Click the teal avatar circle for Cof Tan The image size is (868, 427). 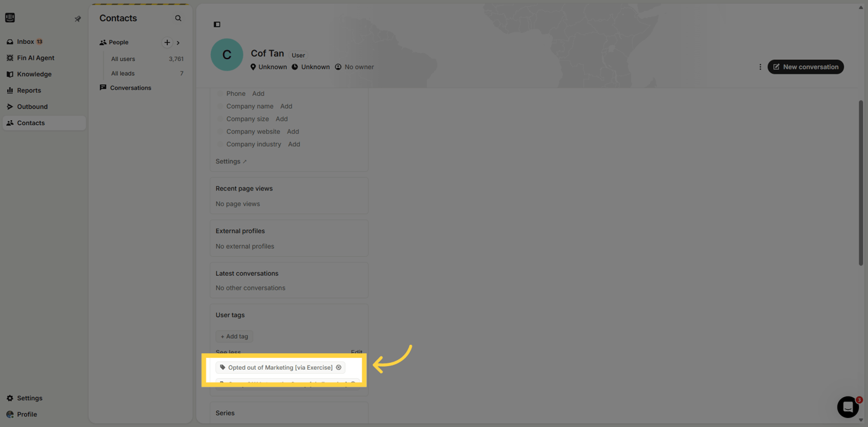pos(226,55)
